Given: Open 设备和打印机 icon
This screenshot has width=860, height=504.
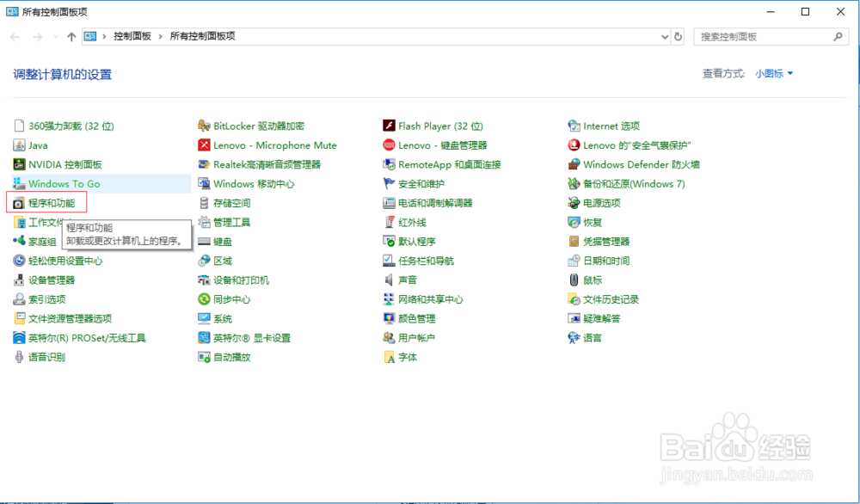Looking at the screenshot, I should tap(204, 280).
